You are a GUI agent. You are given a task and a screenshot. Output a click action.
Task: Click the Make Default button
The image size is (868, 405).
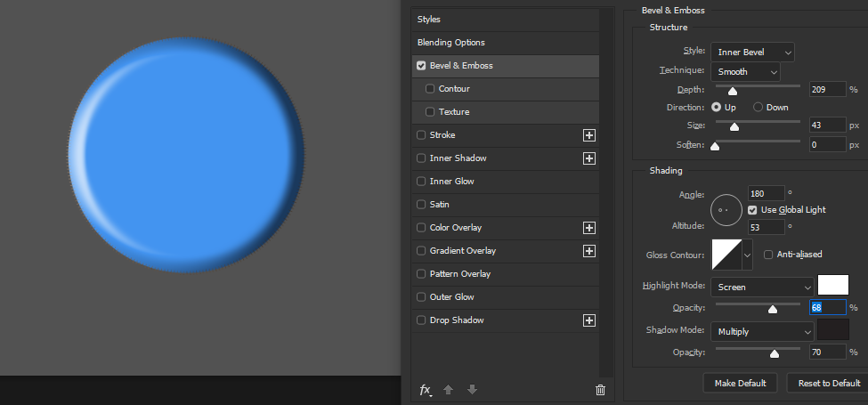click(x=740, y=383)
